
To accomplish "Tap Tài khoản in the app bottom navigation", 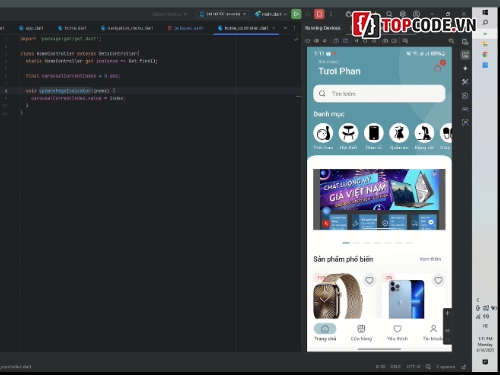I will pyautogui.click(x=433, y=332).
